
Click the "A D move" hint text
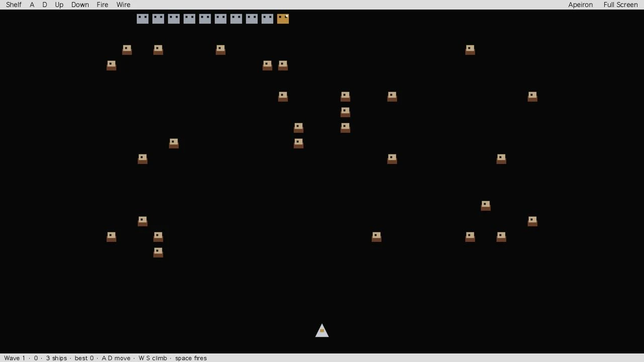tap(116, 358)
